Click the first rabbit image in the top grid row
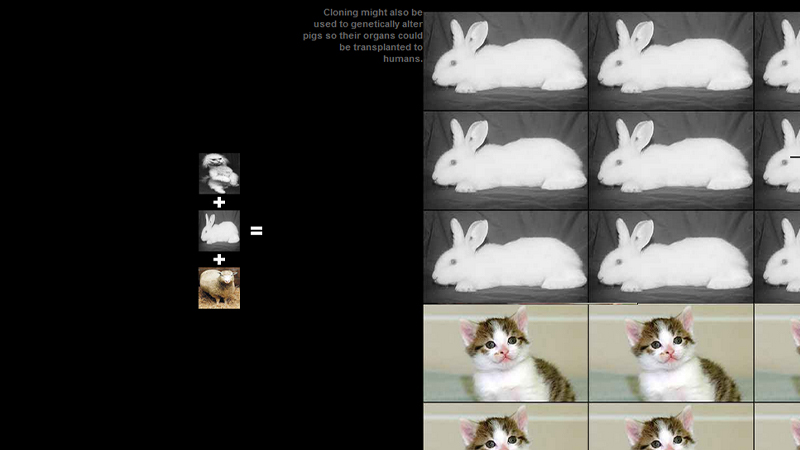 pyautogui.click(x=506, y=61)
